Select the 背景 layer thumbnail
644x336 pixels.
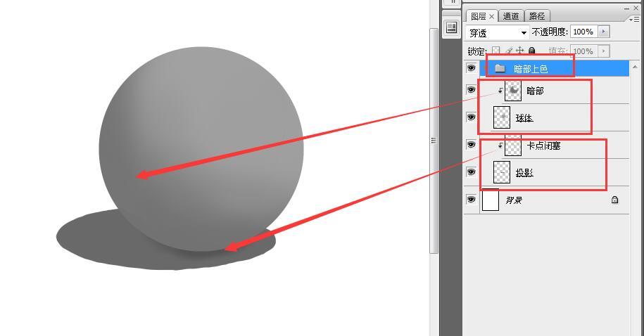point(491,200)
